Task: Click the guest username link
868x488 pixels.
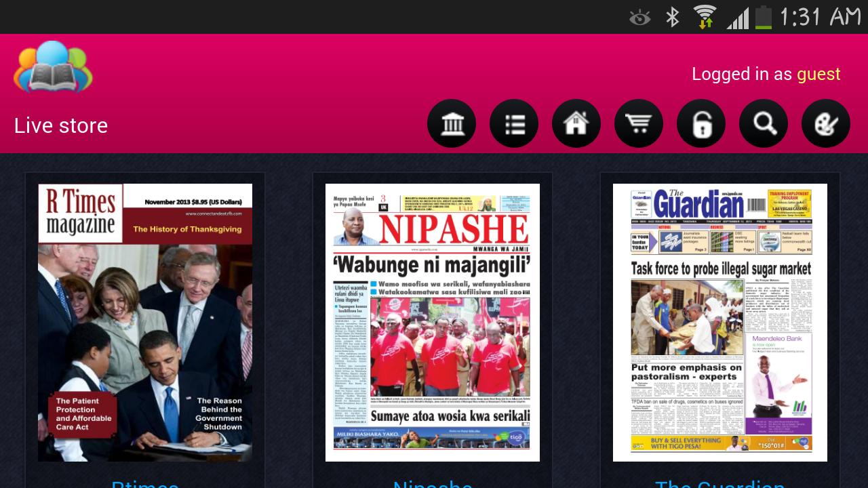Action: (x=818, y=74)
